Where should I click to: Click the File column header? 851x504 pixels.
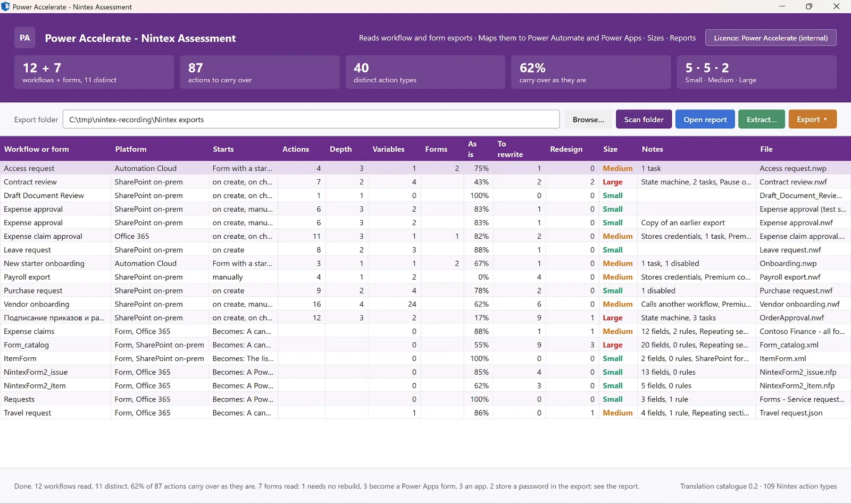pos(766,149)
